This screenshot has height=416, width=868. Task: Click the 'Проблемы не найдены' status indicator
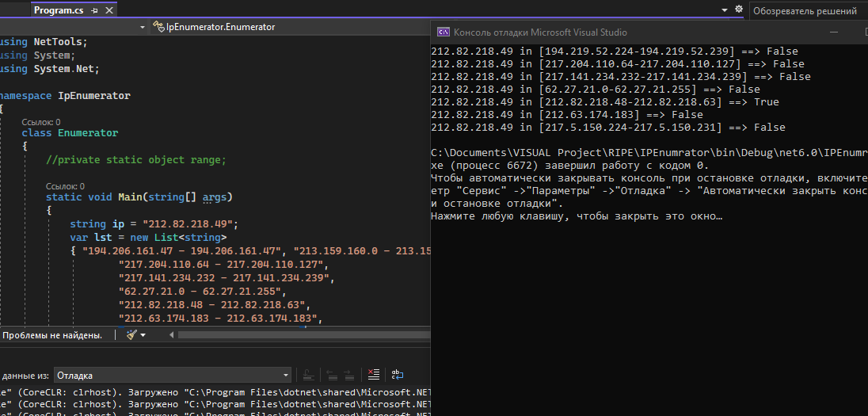(x=52, y=335)
